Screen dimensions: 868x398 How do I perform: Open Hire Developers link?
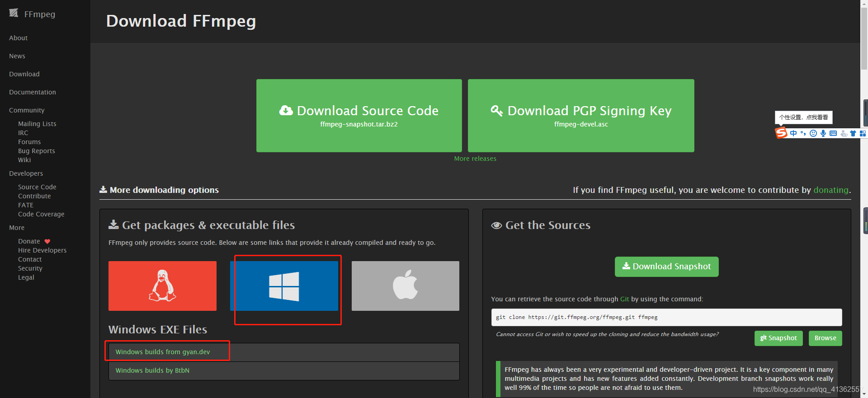click(x=42, y=250)
